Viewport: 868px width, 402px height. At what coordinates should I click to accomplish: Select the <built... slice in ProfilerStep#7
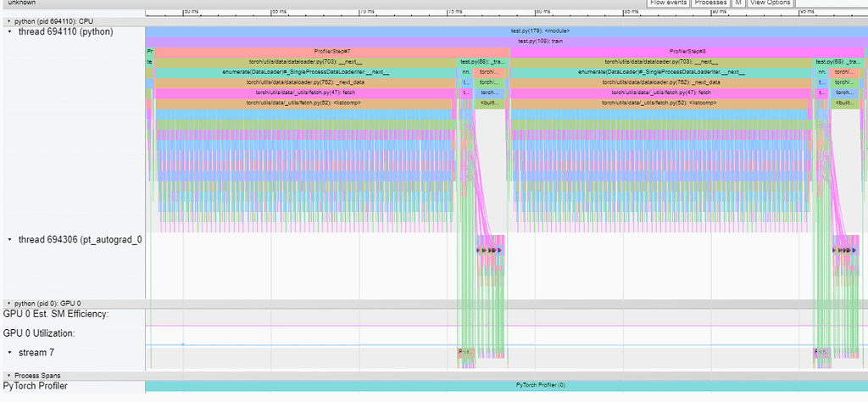point(490,103)
